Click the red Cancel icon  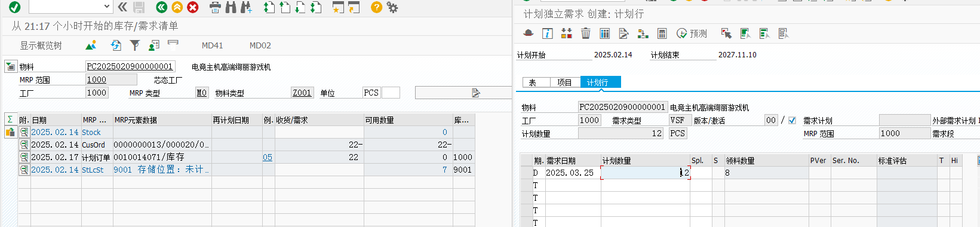point(193,7)
